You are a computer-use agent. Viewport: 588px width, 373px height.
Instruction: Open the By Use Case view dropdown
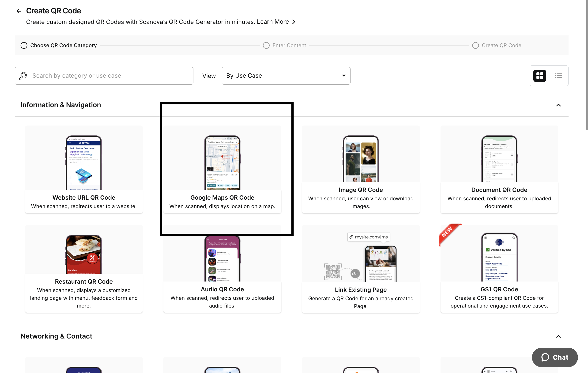(x=286, y=76)
